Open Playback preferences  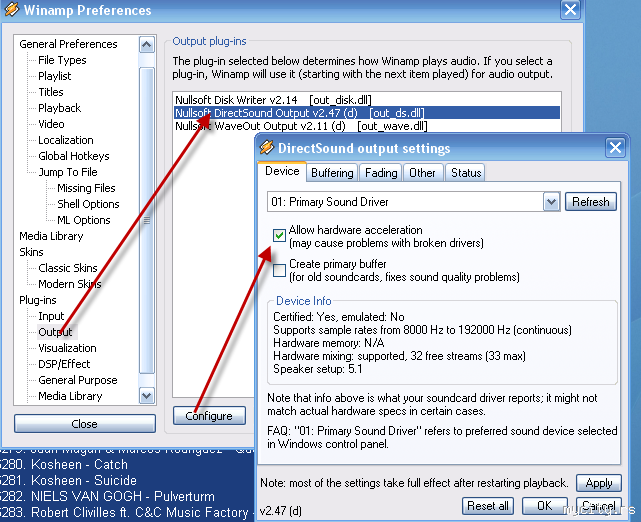(60, 108)
